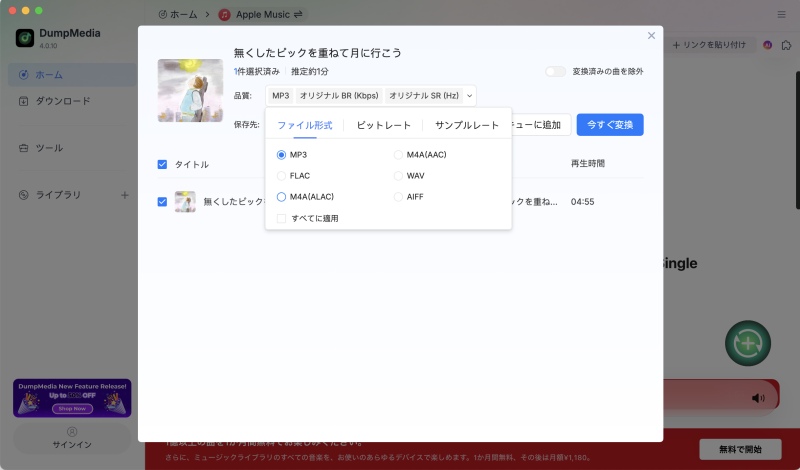Open the ダウンロード sidebar item
The width and height of the screenshot is (800, 470).
pyautogui.click(x=72, y=101)
